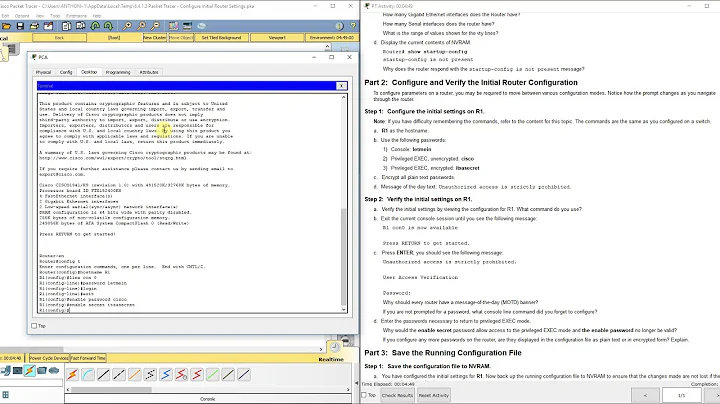Switch to Config tab in PCA
Image resolution: width=720 pixels, height=404 pixels.
click(66, 72)
